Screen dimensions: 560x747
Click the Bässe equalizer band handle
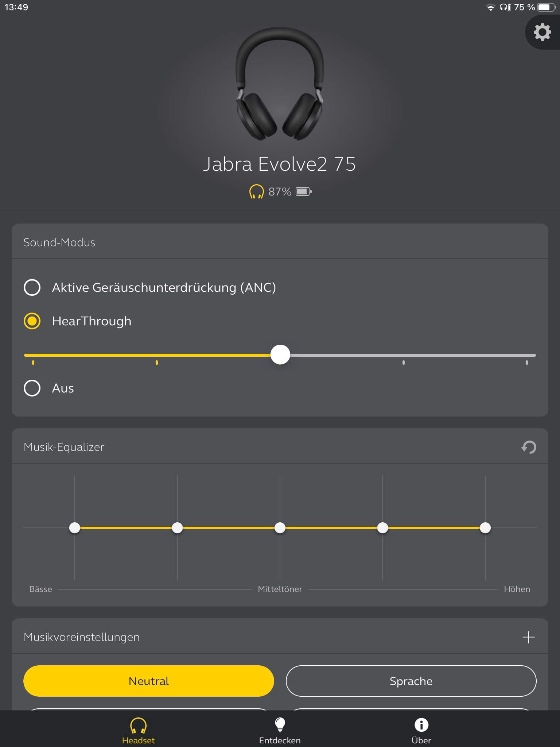tap(75, 528)
